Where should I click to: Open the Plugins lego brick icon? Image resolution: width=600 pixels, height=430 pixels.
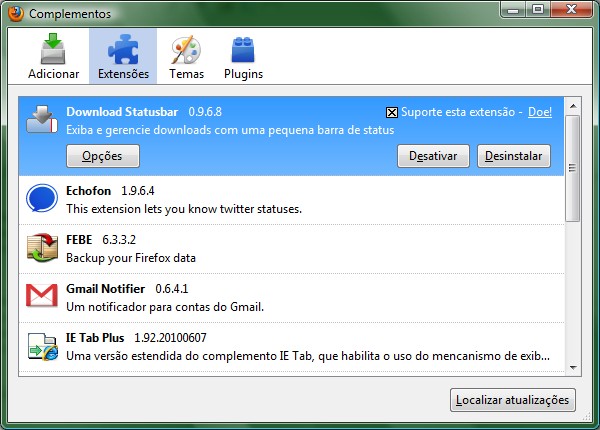click(x=243, y=50)
